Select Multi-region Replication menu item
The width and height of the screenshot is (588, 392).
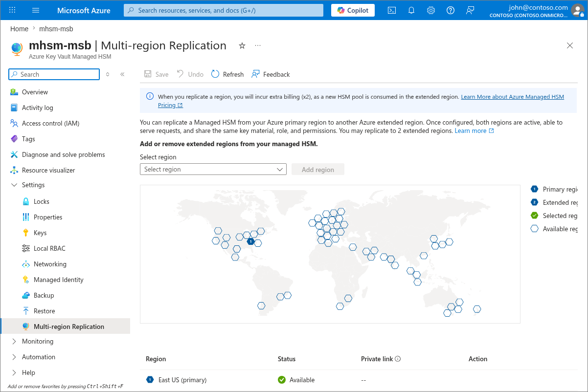click(66, 327)
